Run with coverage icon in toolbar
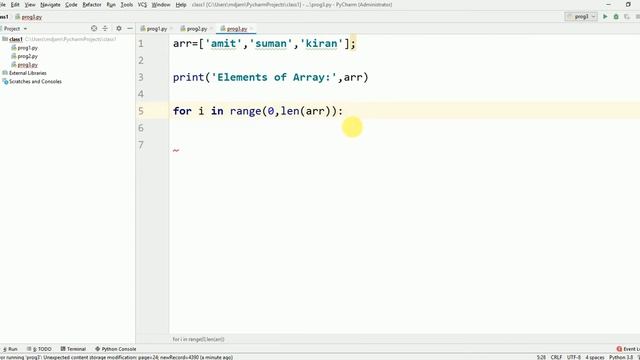The image size is (640, 360). [627, 17]
